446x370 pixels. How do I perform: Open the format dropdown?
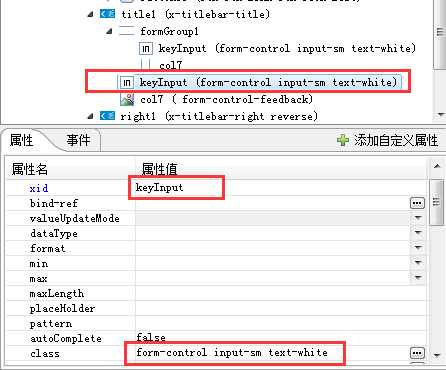(x=418, y=248)
